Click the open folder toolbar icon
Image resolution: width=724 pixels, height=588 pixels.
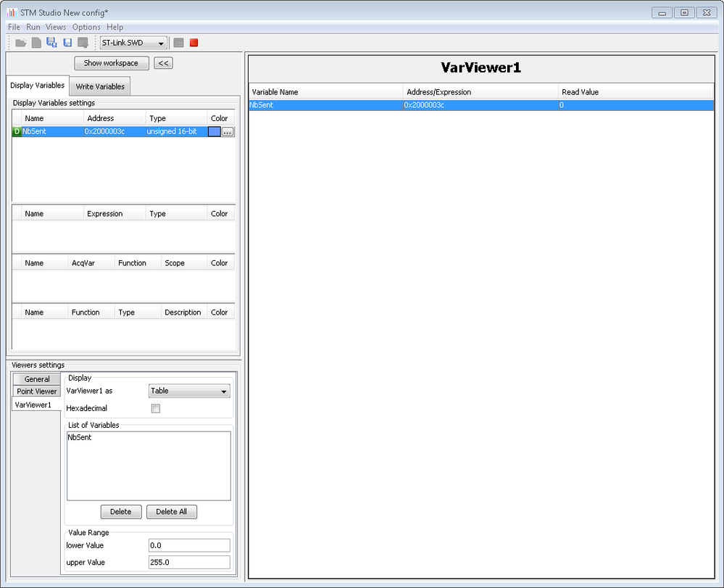[x=21, y=43]
